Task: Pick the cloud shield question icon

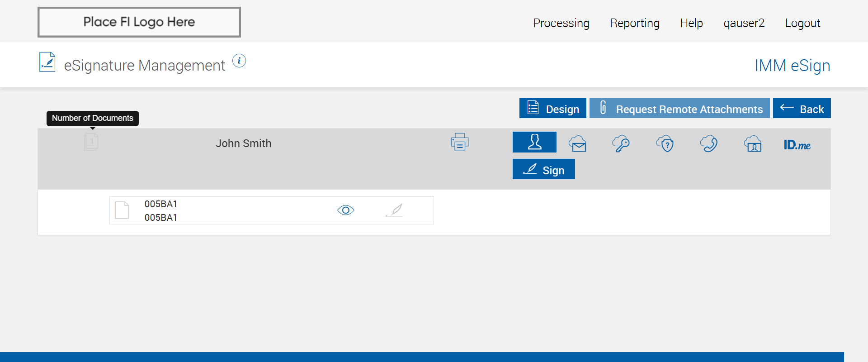Action: pyautogui.click(x=665, y=144)
